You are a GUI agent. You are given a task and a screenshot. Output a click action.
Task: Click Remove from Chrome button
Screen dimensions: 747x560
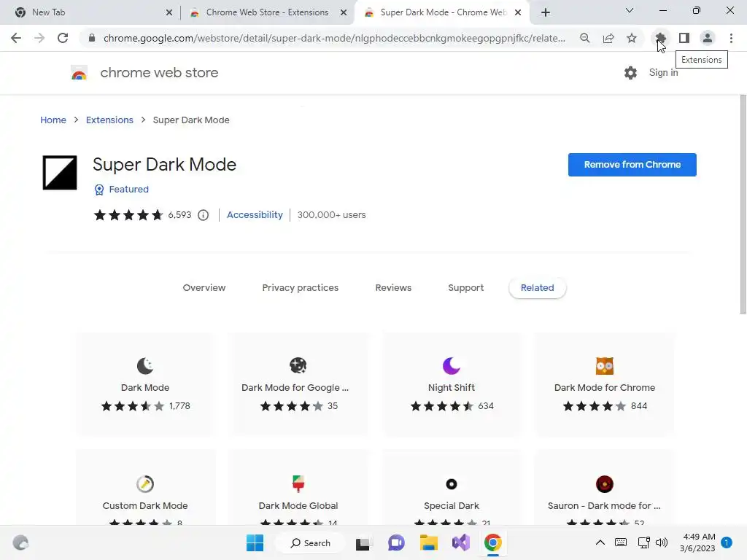632,165
